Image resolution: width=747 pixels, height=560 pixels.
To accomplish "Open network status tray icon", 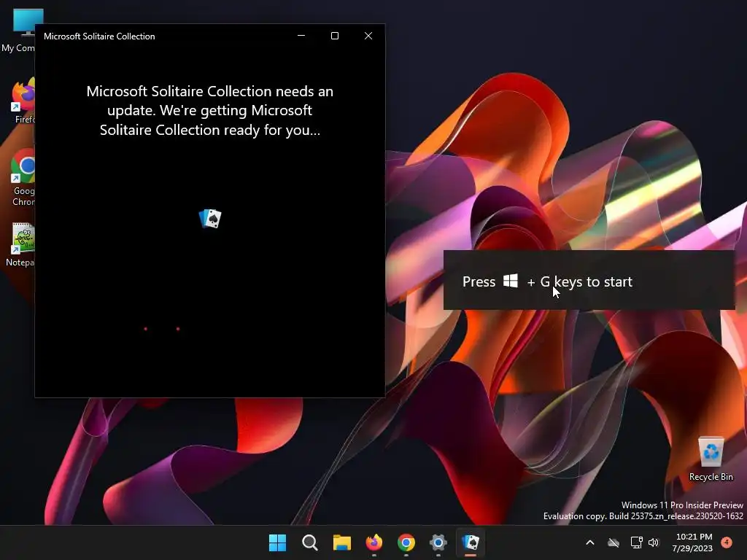I will (x=636, y=542).
